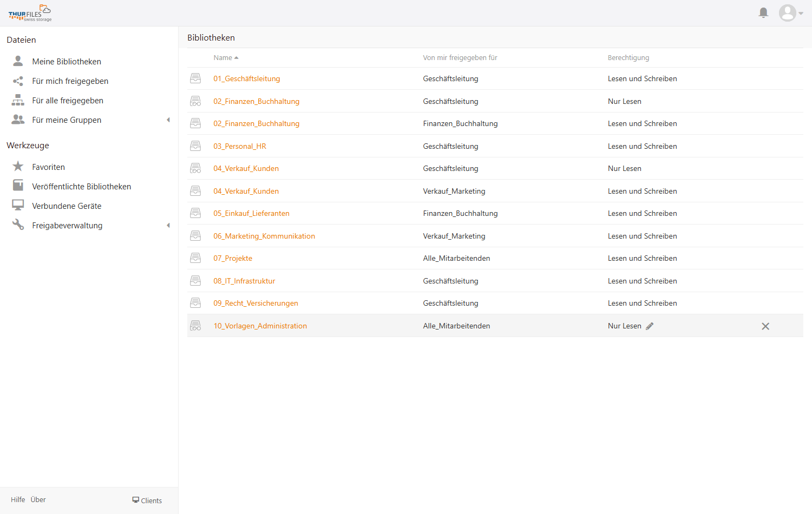Open the 06_Marketing_Kommunikation library

tap(264, 236)
